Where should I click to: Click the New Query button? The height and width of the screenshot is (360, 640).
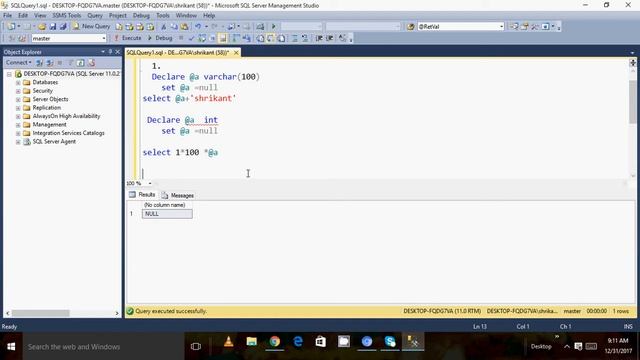[92, 26]
